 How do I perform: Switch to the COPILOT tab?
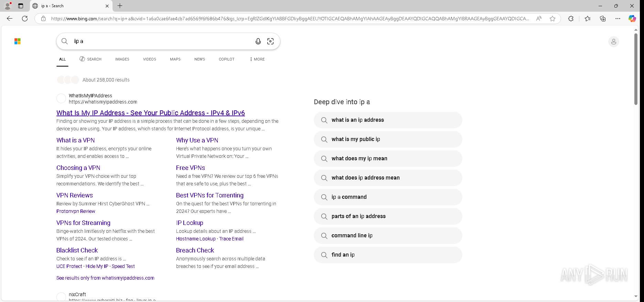click(227, 59)
